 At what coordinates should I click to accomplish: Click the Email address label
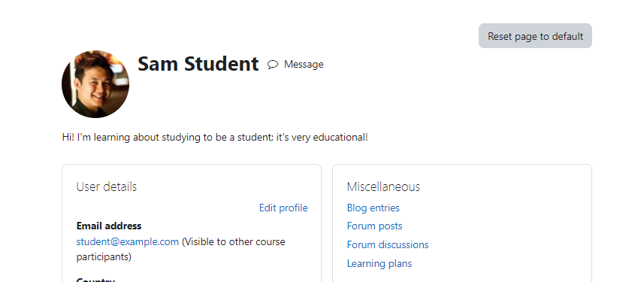[x=109, y=226]
